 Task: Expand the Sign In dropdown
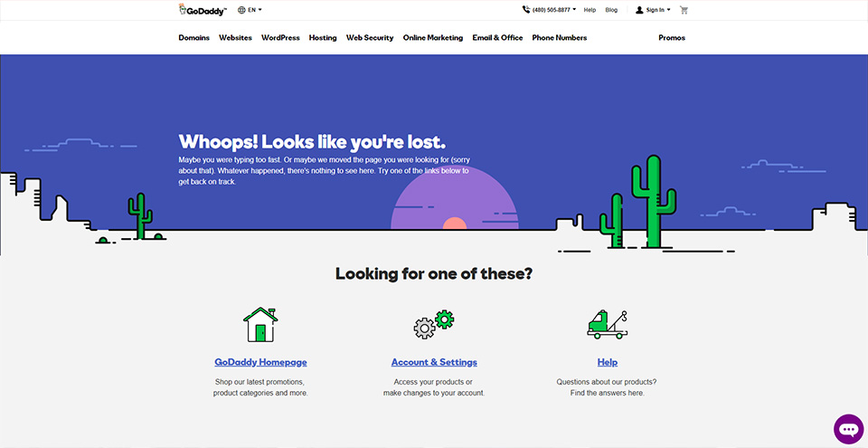[669, 10]
